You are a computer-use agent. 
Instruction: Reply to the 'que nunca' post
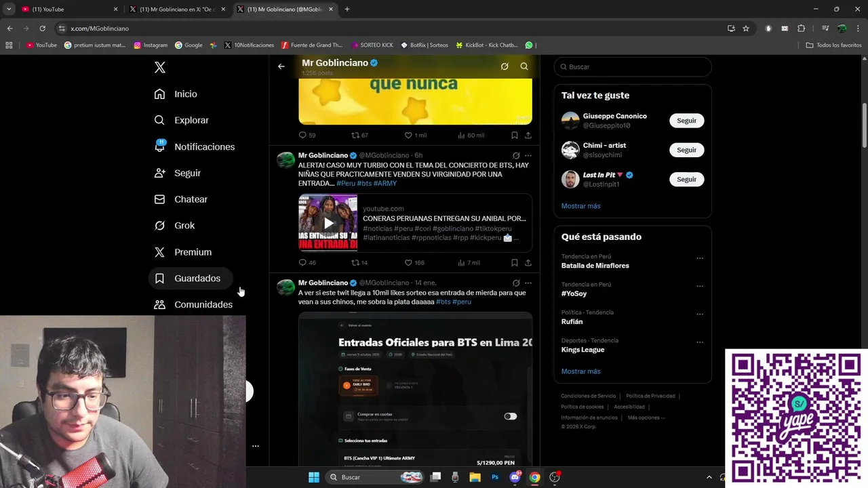tap(307, 135)
